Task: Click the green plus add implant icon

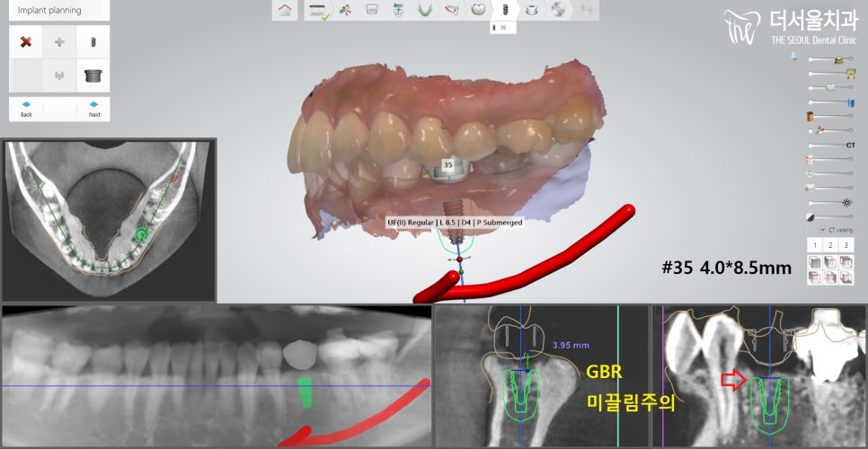Action: pos(59,42)
